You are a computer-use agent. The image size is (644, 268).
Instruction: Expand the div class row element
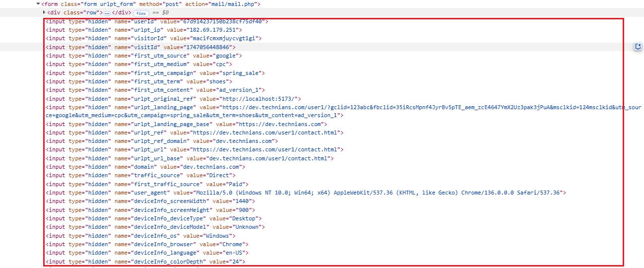coord(44,12)
